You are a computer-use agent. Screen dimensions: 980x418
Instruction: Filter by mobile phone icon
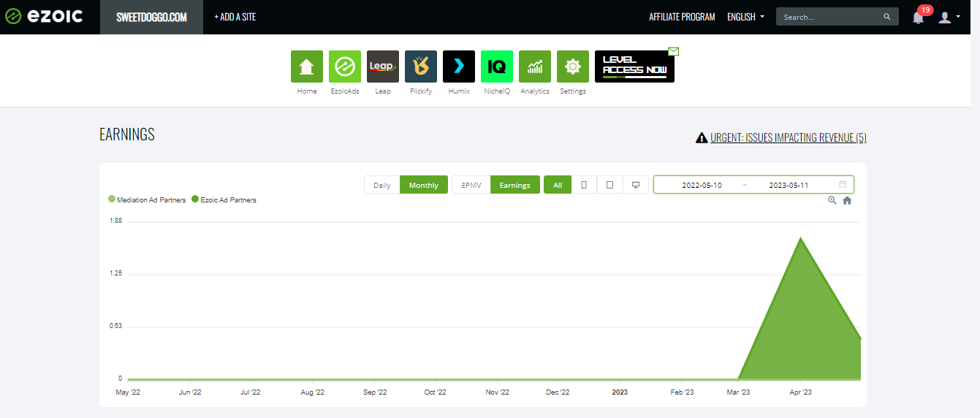point(584,185)
